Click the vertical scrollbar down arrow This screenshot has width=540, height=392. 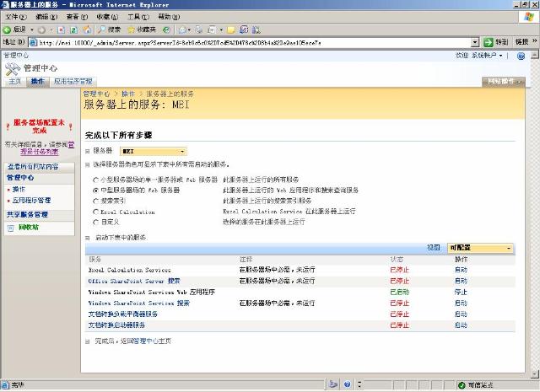(534, 374)
